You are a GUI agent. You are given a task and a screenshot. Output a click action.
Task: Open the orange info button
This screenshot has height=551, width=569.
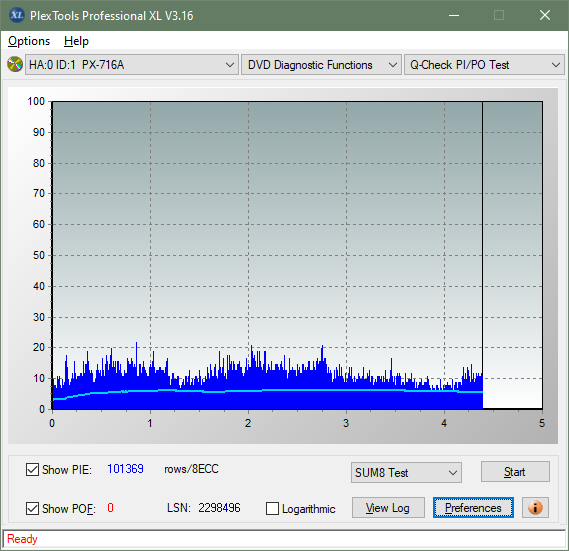point(535,507)
